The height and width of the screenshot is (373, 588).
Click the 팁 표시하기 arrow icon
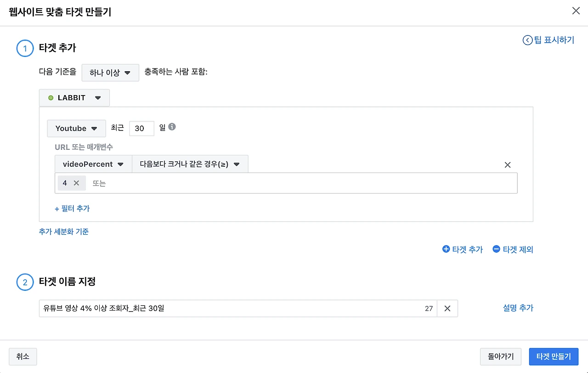527,40
